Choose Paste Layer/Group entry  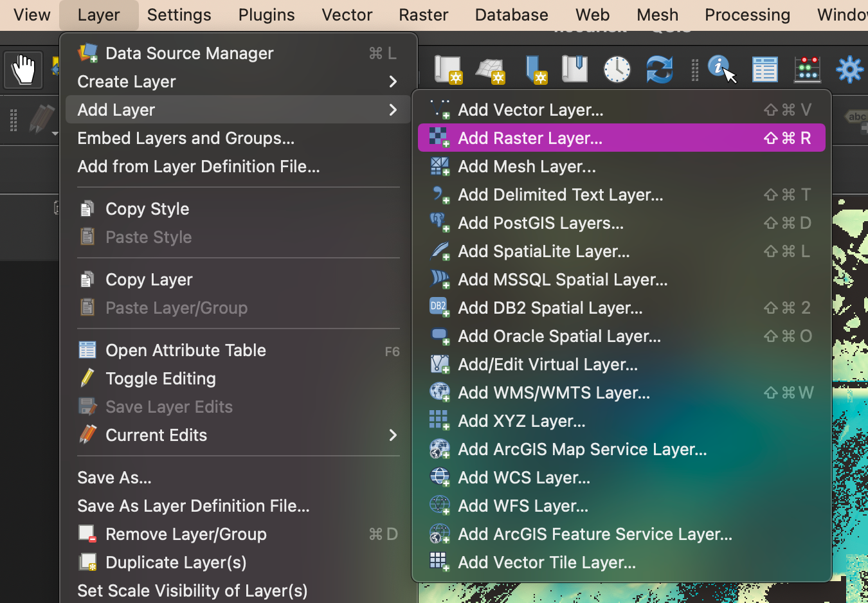(238, 308)
